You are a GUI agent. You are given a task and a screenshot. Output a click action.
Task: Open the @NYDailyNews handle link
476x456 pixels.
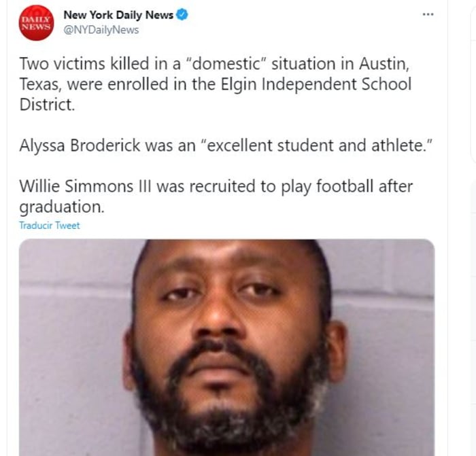point(101,30)
